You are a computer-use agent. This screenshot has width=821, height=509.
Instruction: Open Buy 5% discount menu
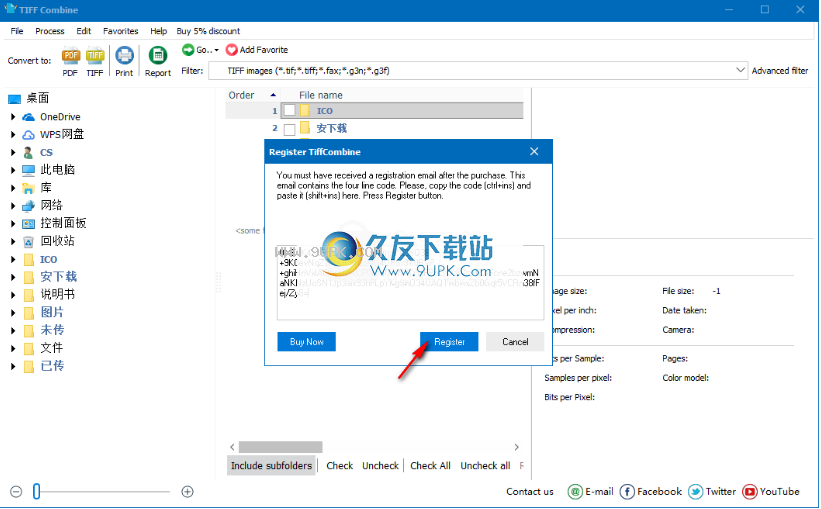coord(208,31)
